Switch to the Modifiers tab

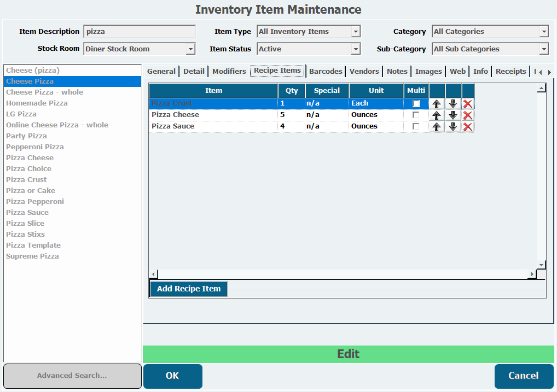229,72
